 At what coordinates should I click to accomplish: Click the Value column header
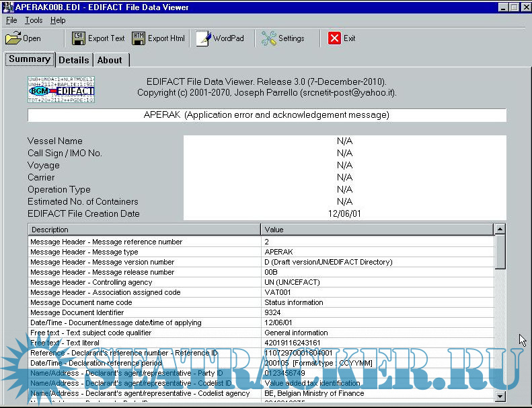377,230
